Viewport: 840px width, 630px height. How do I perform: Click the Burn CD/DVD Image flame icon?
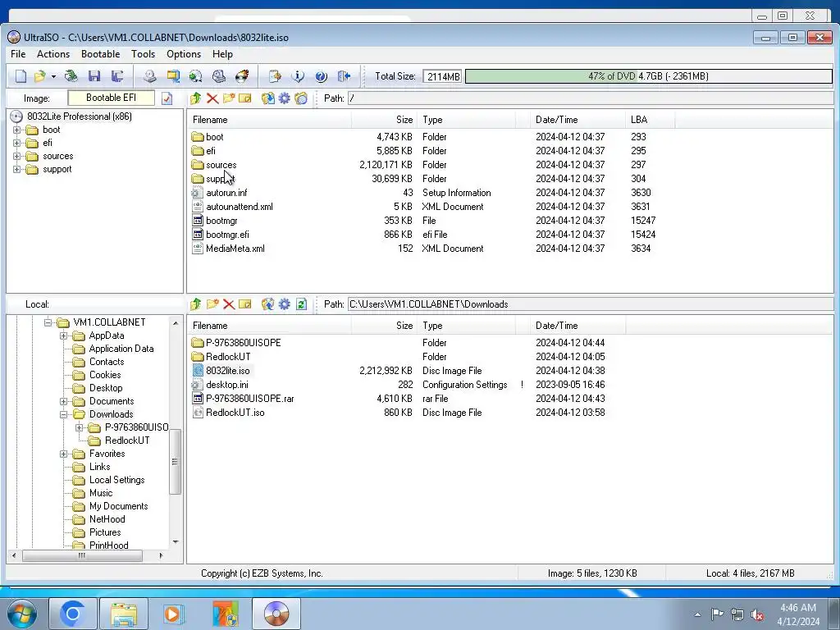[242, 76]
